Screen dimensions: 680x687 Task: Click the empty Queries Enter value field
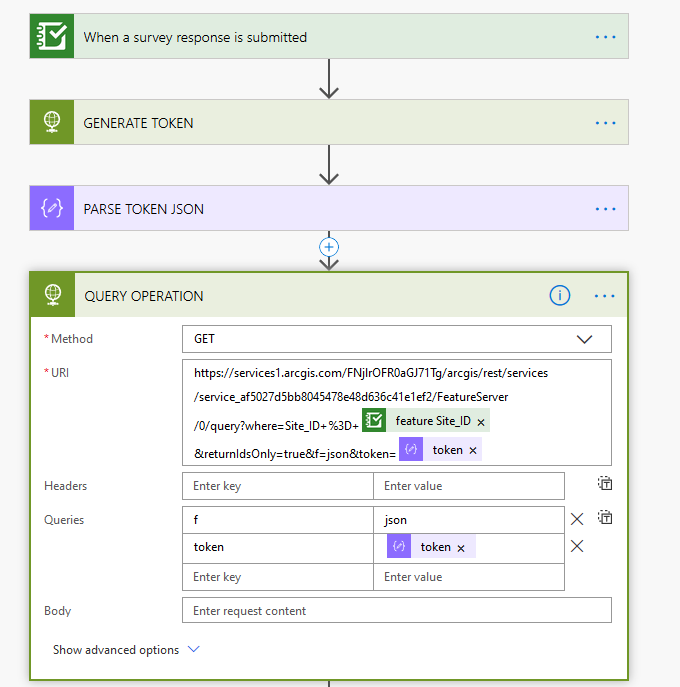coord(469,577)
